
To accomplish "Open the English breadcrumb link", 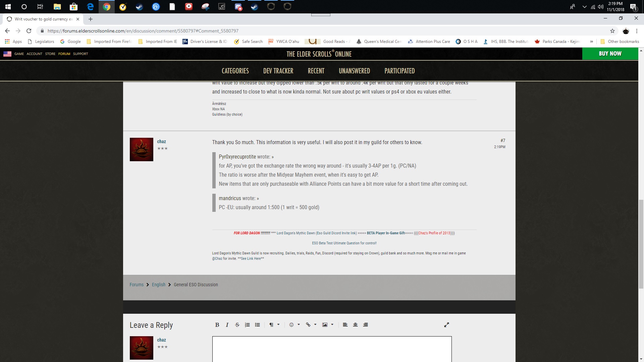I will (x=158, y=285).
